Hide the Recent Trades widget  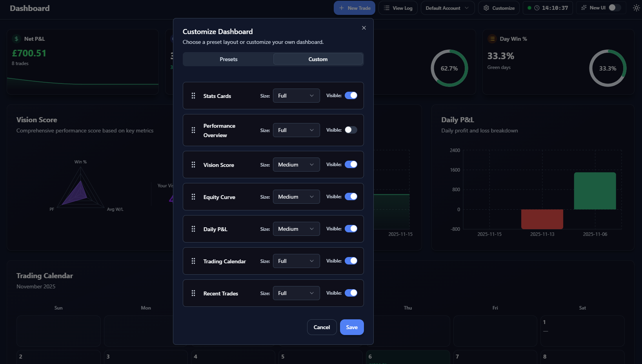pyautogui.click(x=351, y=293)
